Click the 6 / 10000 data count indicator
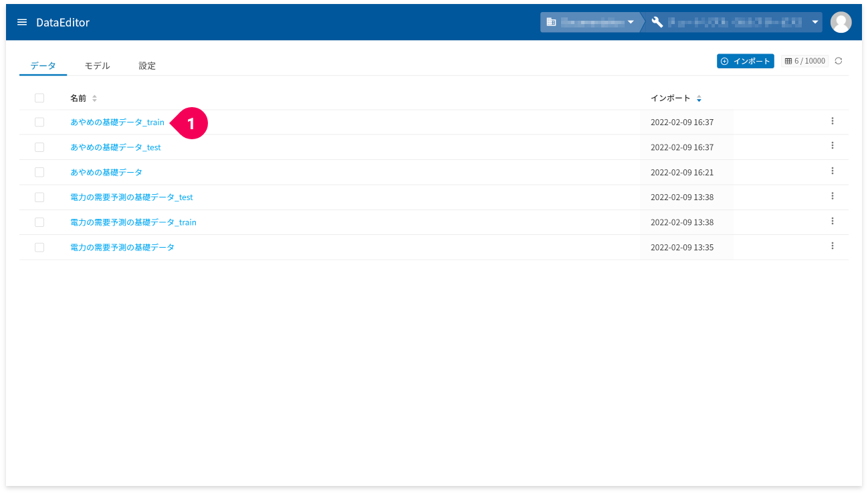The height and width of the screenshot is (494, 868). (x=805, y=61)
